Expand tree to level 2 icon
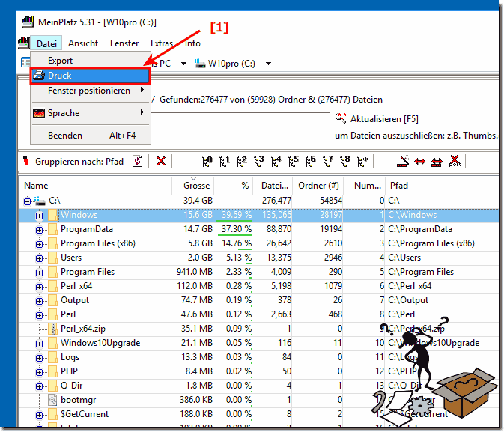Screen dimensions: 504x432 [x=242, y=161]
